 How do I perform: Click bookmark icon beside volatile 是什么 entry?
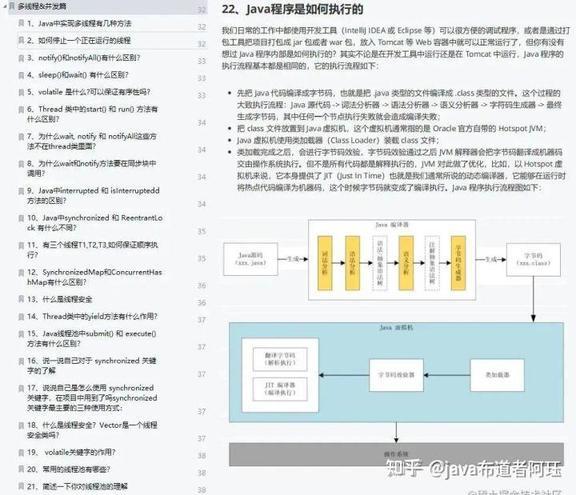pyautogui.click(x=21, y=92)
